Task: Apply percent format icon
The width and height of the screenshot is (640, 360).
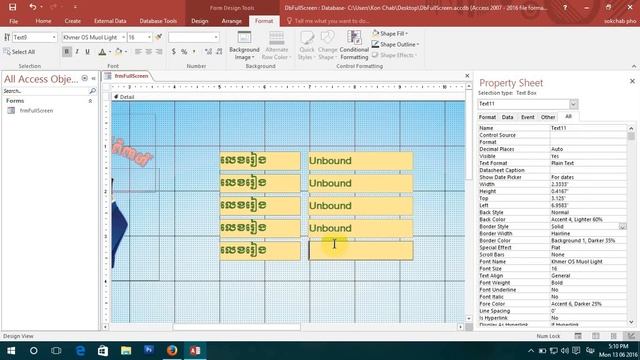Action: point(184,52)
